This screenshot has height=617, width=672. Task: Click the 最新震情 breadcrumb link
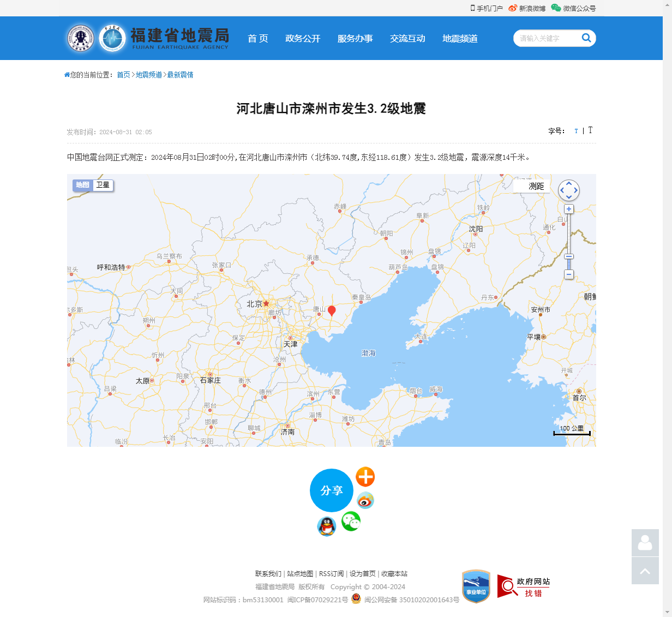point(180,75)
